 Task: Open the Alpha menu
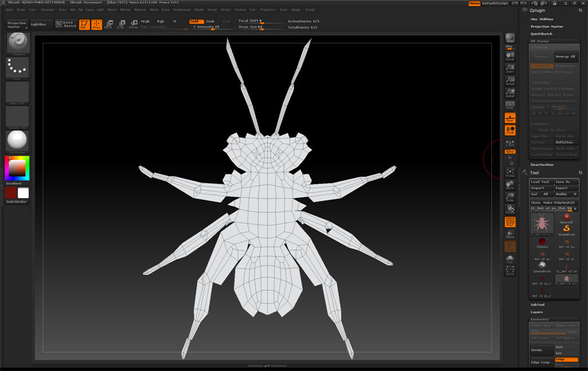[10, 10]
